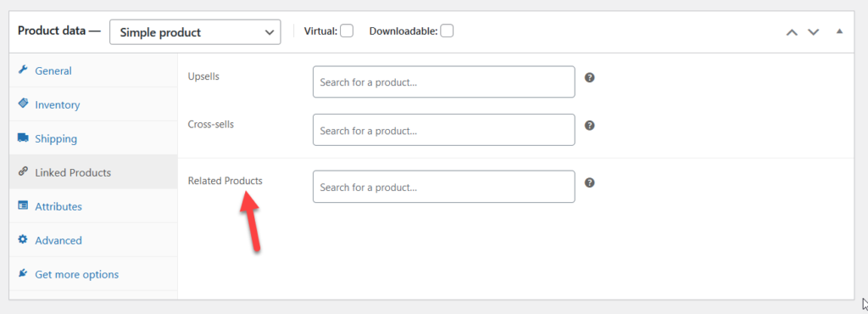Image resolution: width=868 pixels, height=314 pixels.
Task: Click the help icon next to Related Products
Action: click(590, 182)
